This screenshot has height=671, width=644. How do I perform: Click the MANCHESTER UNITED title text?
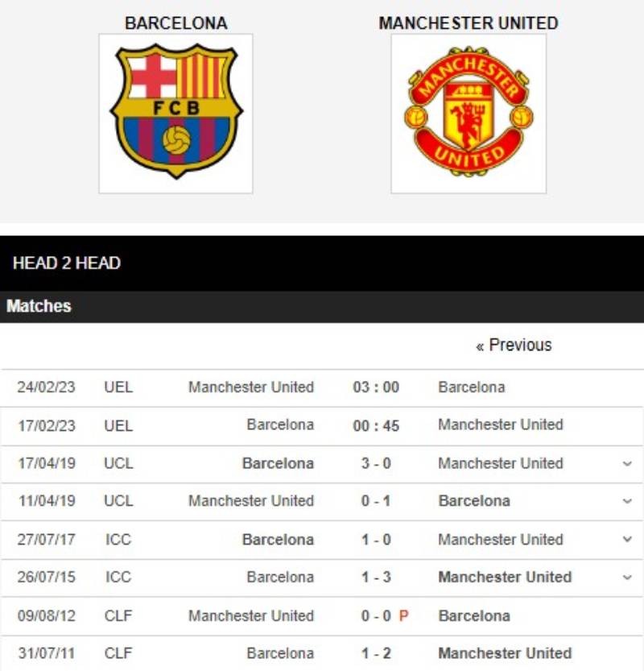[x=468, y=23]
